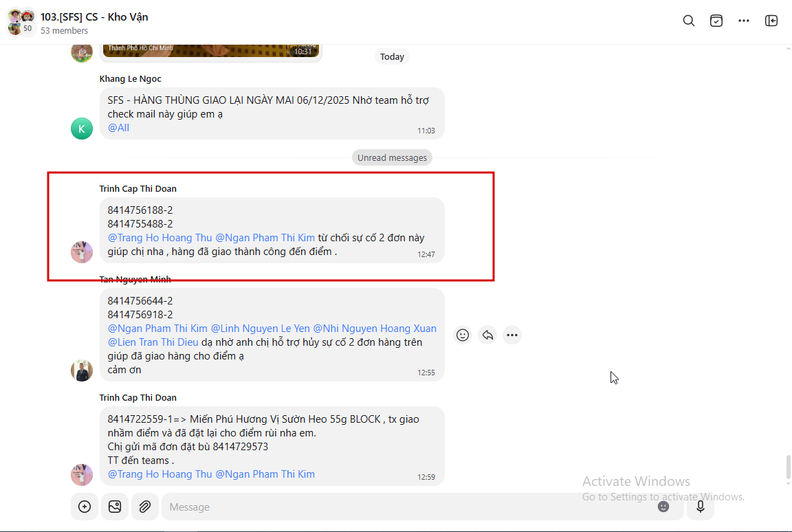Click @Lien Tran Thi Dieu mention
The width and height of the screenshot is (792, 532).
[153, 342]
